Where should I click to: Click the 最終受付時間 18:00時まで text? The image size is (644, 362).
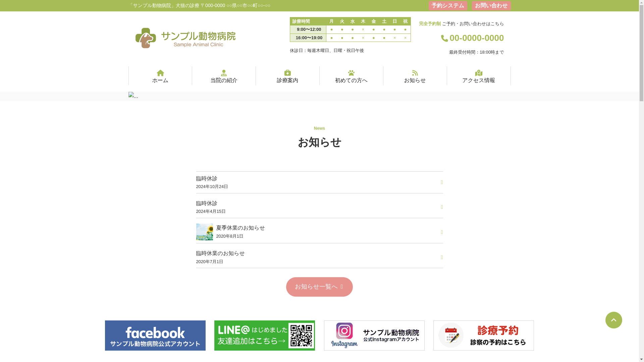point(476,52)
